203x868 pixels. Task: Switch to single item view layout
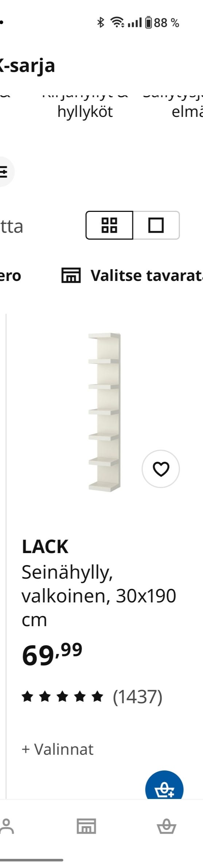pos(156,225)
